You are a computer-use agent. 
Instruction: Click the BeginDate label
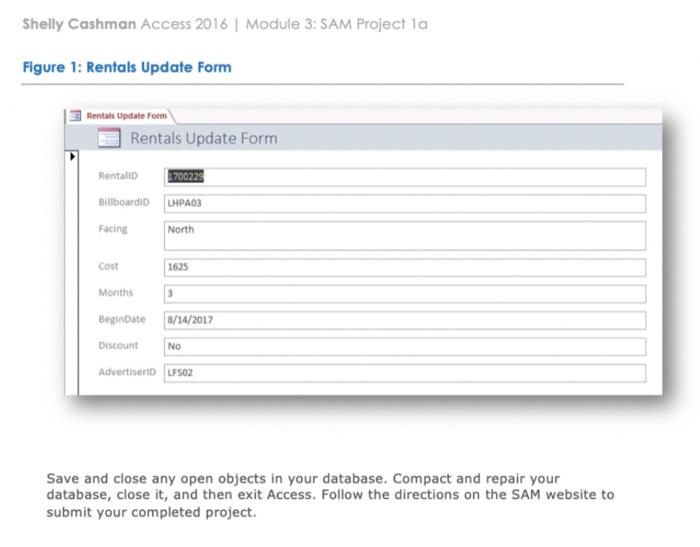pyautogui.click(x=122, y=319)
